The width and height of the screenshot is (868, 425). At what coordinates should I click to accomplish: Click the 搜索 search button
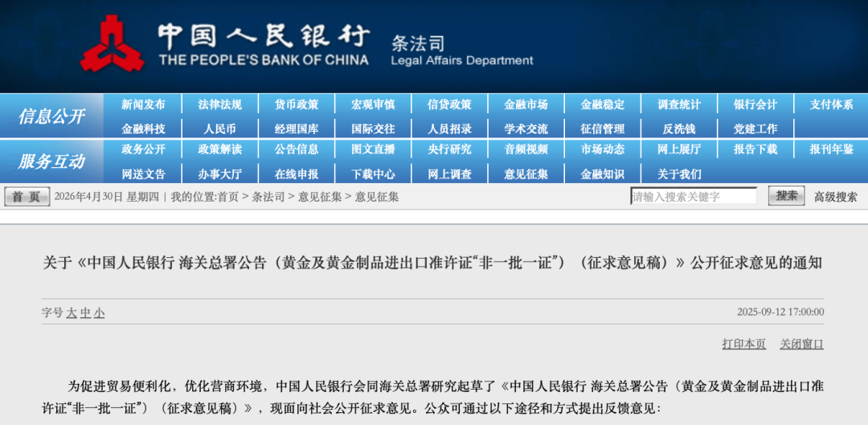787,196
